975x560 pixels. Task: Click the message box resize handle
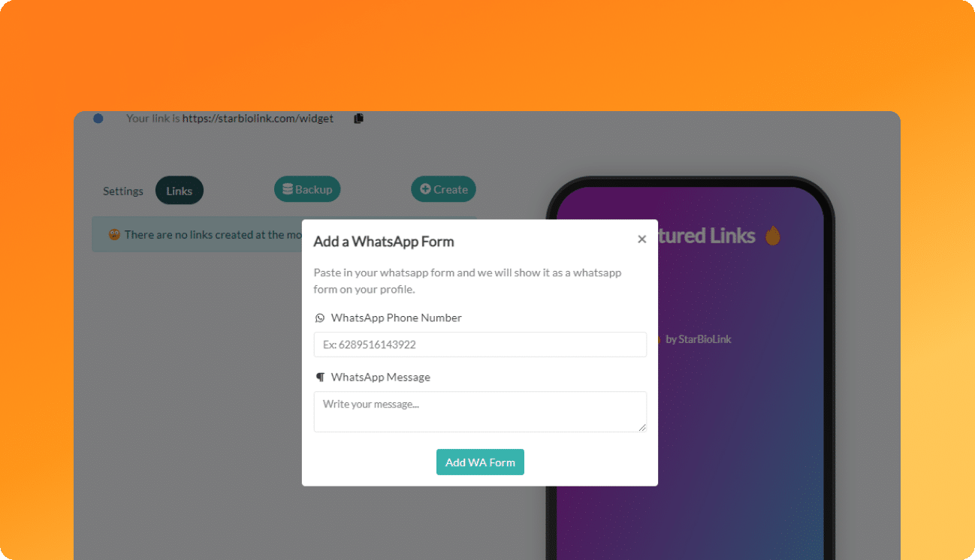(x=642, y=427)
